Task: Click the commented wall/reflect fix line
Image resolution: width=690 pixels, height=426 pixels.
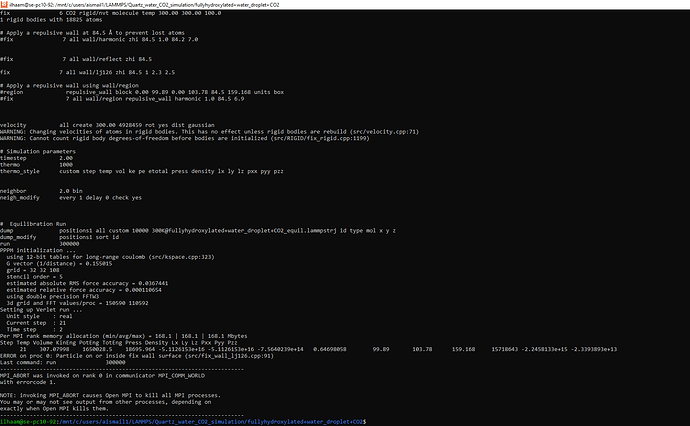Action: (76, 59)
